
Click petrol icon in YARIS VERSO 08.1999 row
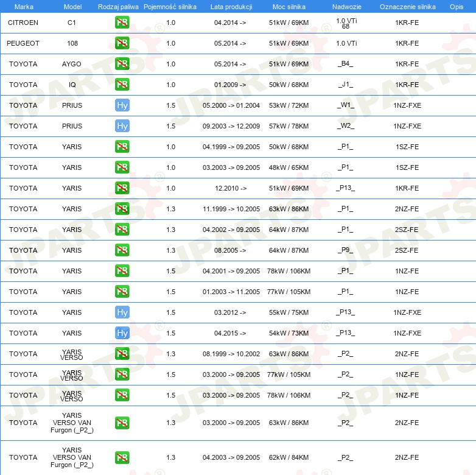click(122, 354)
